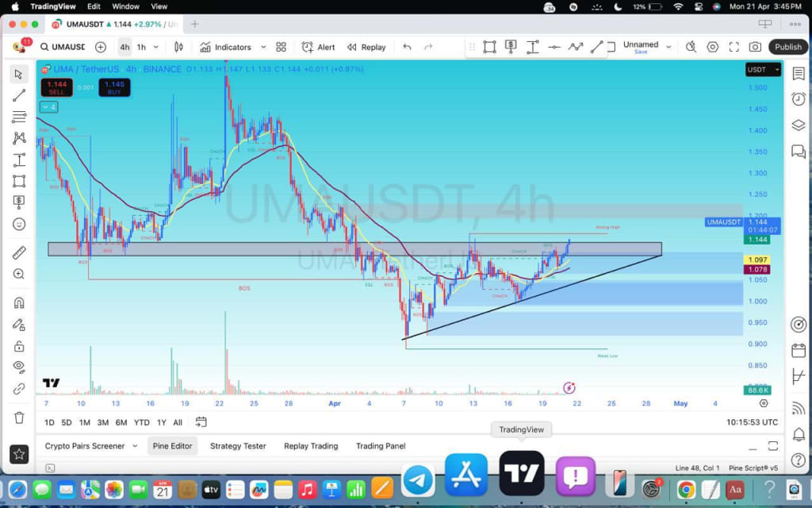Select the cursor arrow tool
Image resolution: width=812 pixels, height=508 pixels.
tap(19, 74)
